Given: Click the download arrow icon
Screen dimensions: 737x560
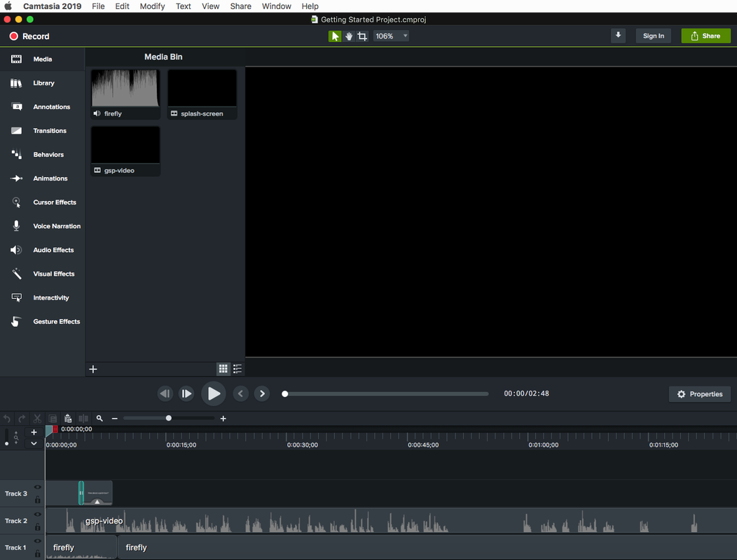Looking at the screenshot, I should click(x=618, y=36).
